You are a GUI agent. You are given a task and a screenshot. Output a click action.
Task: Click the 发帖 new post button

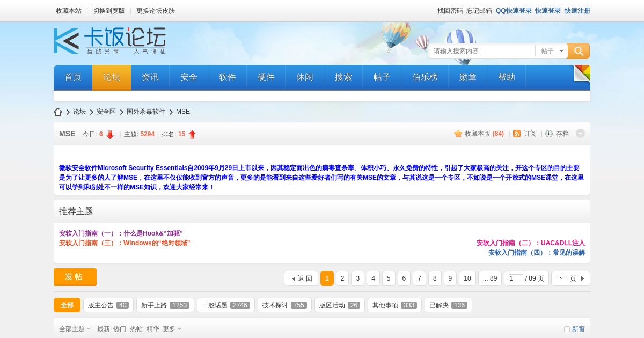pos(75,277)
